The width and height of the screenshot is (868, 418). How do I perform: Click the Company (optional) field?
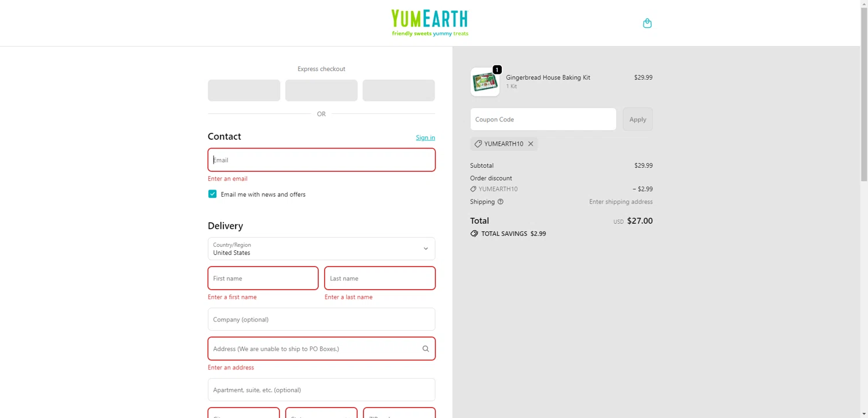321,319
